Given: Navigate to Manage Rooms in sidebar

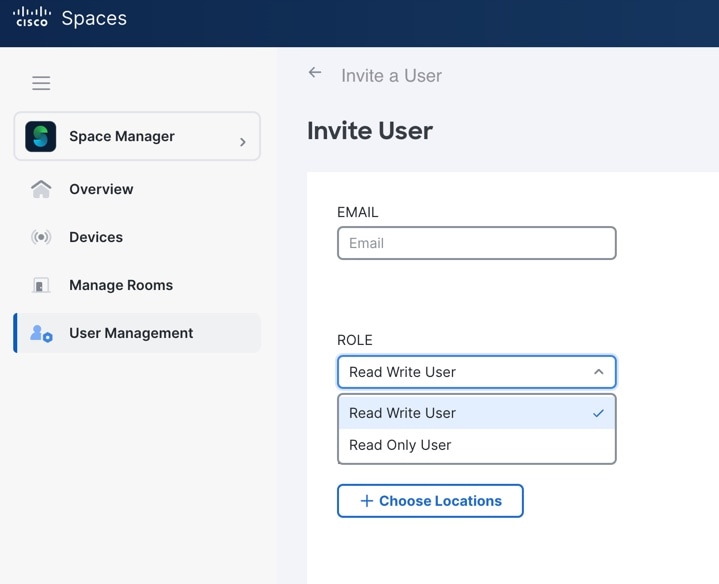Looking at the screenshot, I should pyautogui.click(x=121, y=285).
